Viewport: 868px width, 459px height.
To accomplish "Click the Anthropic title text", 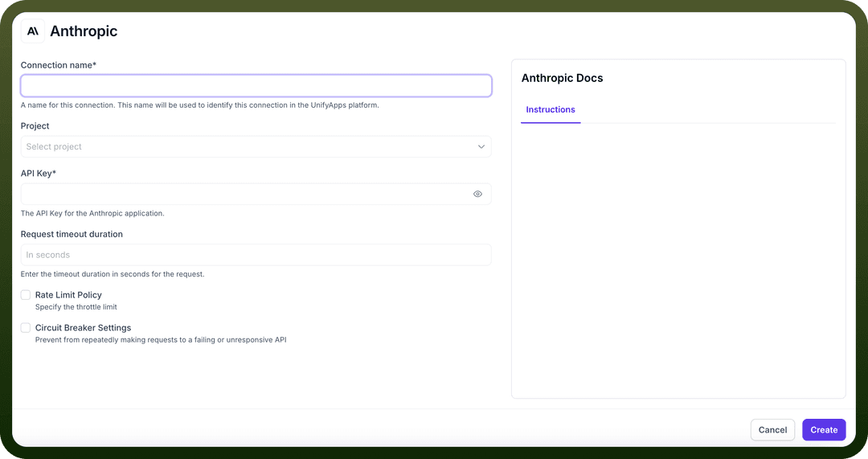I will 84,31.
